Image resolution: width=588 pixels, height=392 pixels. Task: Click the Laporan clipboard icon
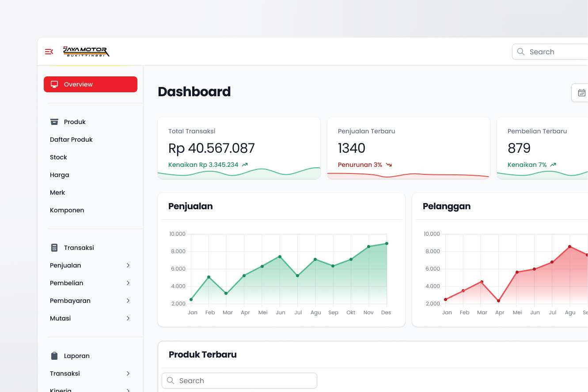click(x=54, y=356)
